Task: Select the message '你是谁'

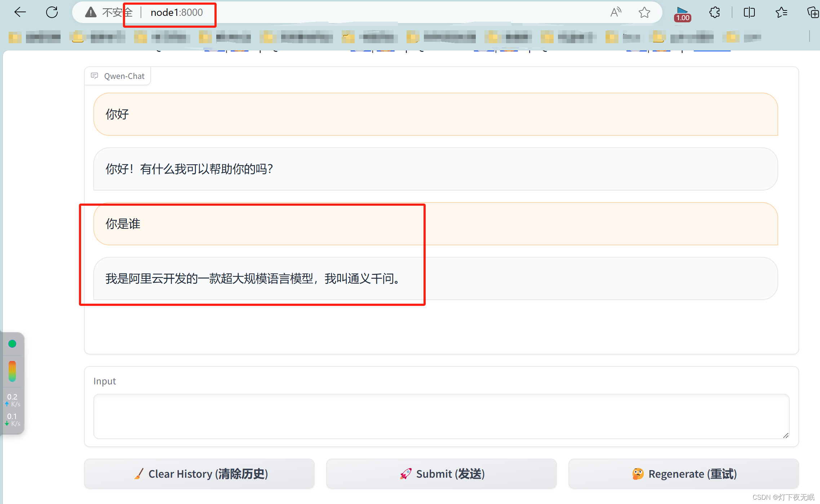Action: coord(436,224)
